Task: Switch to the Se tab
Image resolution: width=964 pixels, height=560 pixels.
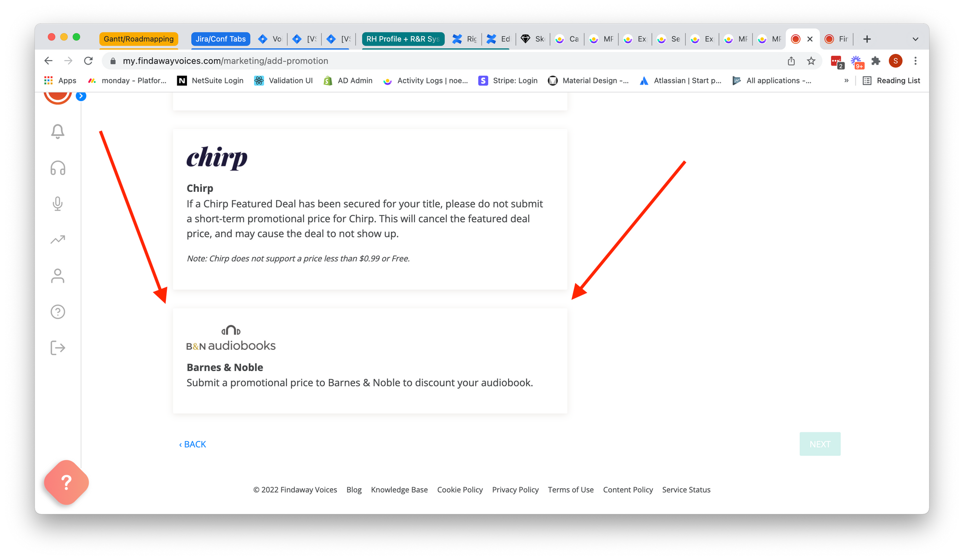Action: pyautogui.click(x=669, y=39)
